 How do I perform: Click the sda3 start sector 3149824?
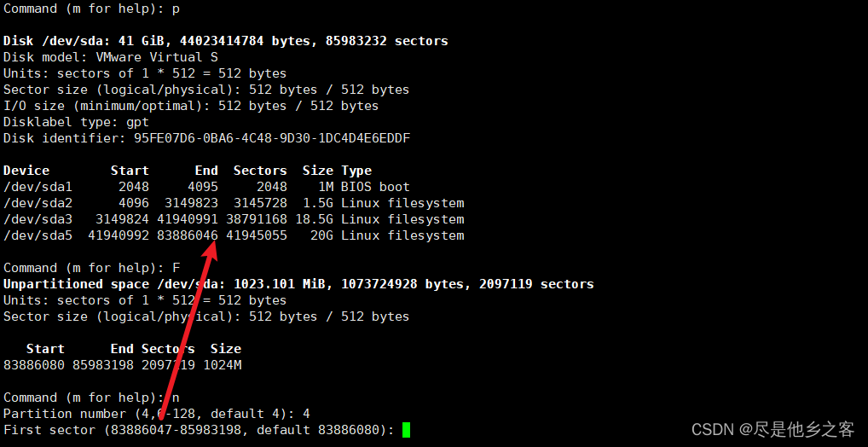[122, 219]
